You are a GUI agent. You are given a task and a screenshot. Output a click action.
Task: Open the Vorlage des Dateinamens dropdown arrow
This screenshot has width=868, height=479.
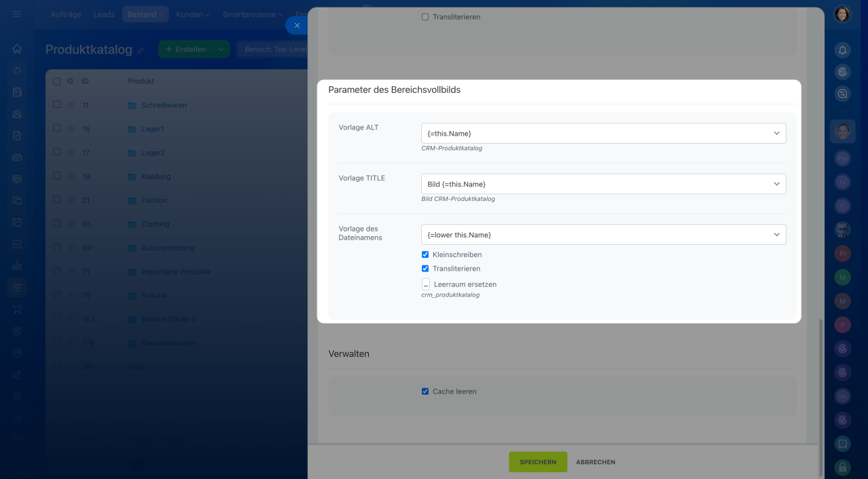tap(776, 235)
